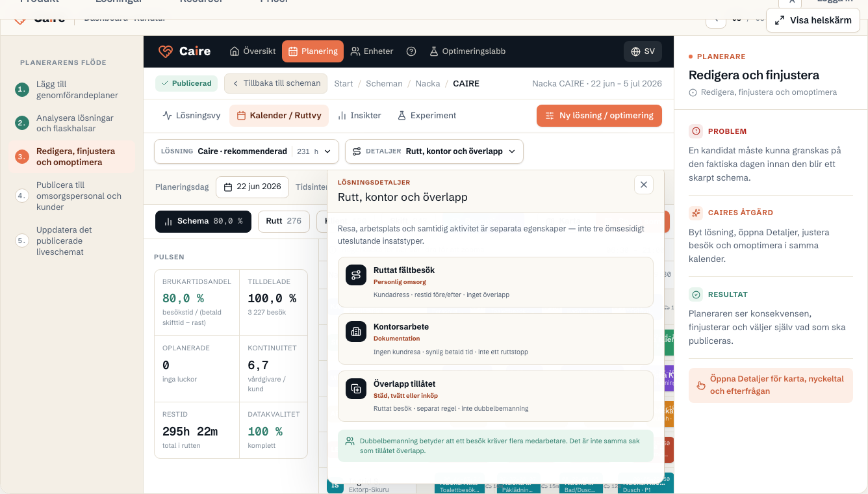Click the Datakvalitet 100 % value
Image resolution: width=868 pixels, height=494 pixels.
coord(265,432)
